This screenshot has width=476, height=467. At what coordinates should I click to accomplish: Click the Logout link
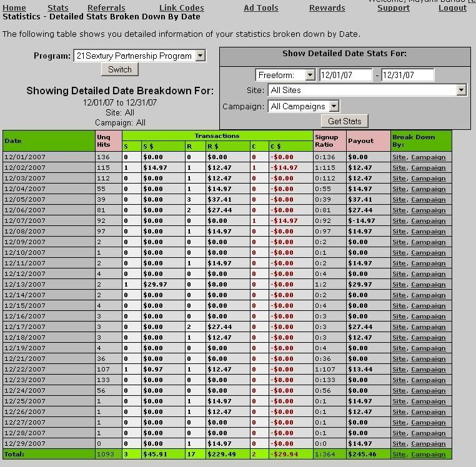point(452,8)
